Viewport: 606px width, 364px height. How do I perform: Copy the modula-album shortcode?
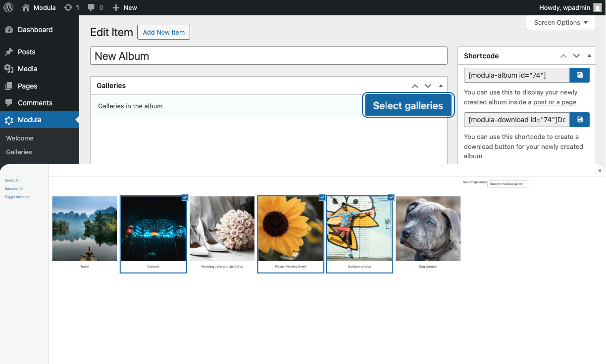pos(580,75)
